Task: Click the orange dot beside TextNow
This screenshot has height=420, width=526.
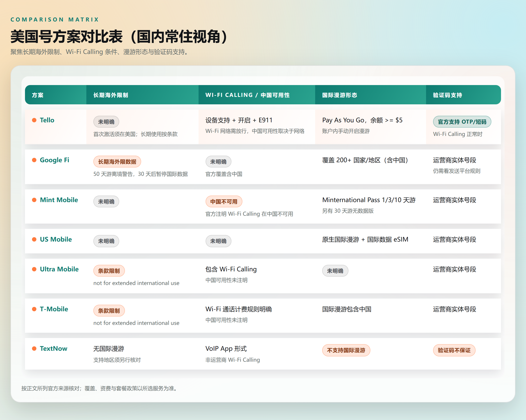Action: click(x=34, y=349)
